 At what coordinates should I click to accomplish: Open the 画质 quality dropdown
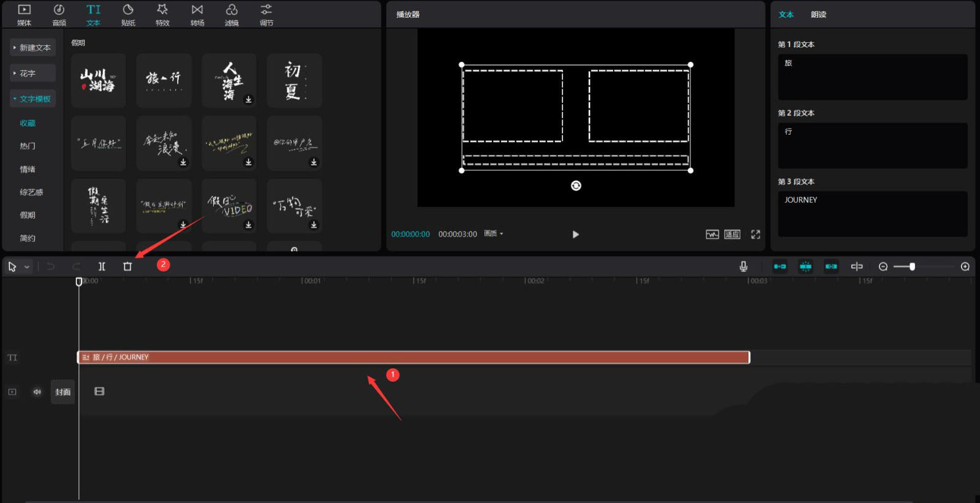[x=493, y=234]
